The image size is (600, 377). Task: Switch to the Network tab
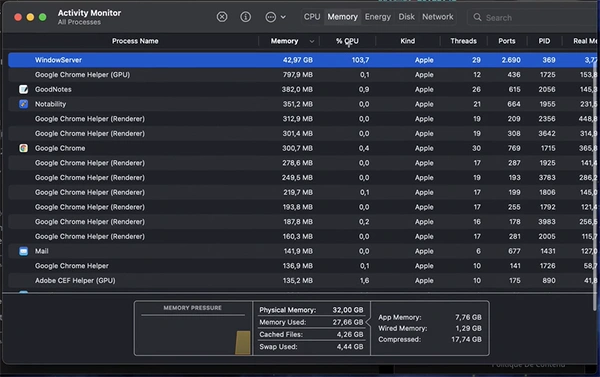pyautogui.click(x=438, y=17)
